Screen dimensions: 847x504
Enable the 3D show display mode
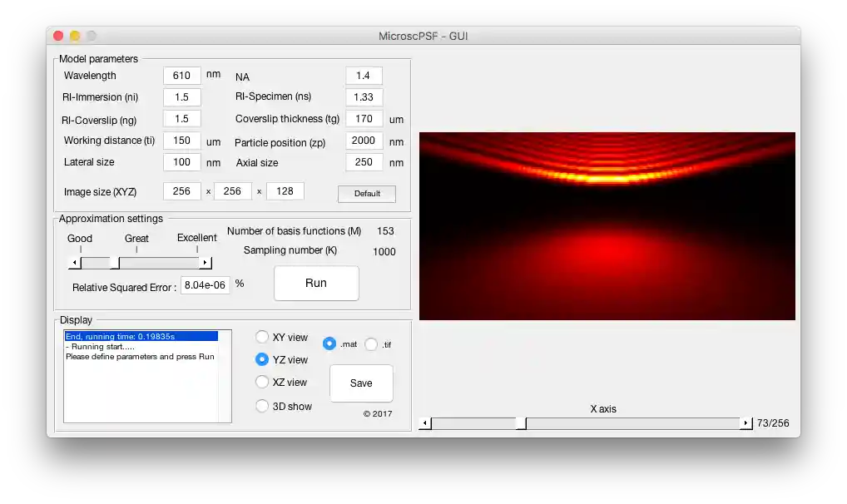261,406
